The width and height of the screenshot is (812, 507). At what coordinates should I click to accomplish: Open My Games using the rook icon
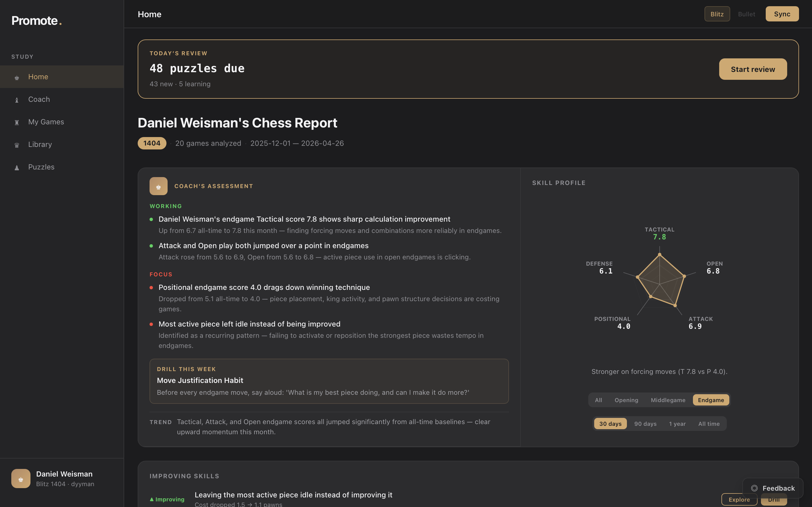(x=16, y=122)
